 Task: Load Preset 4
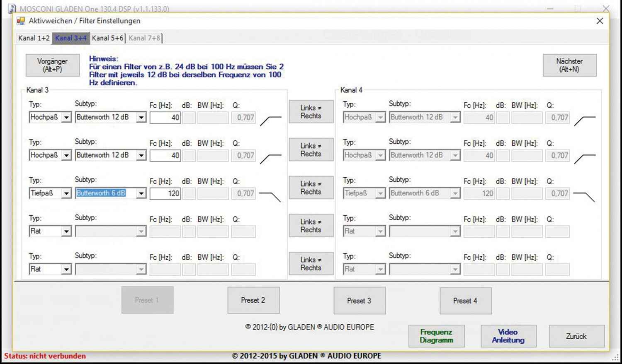(466, 301)
